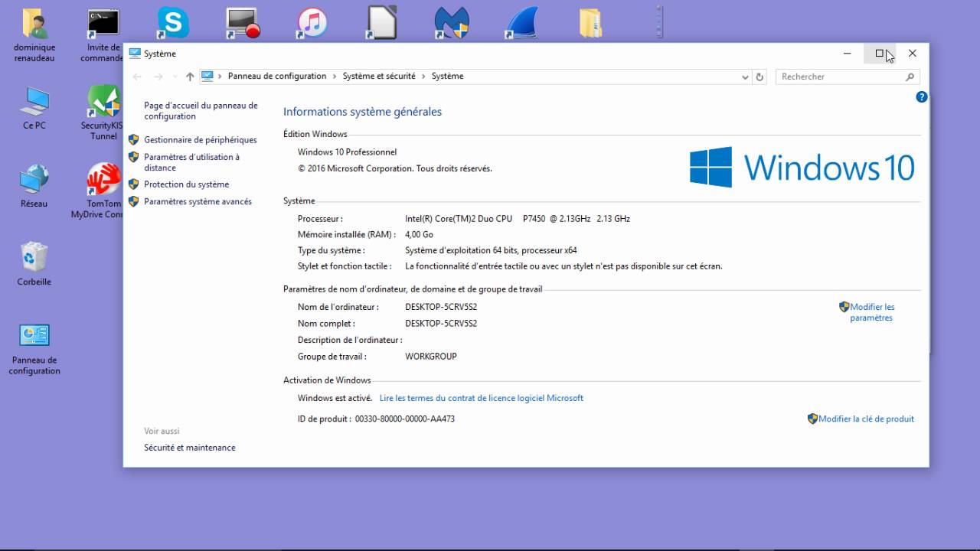Click the Système breadcrumb
Image resolution: width=980 pixels, height=551 pixels.
click(447, 77)
